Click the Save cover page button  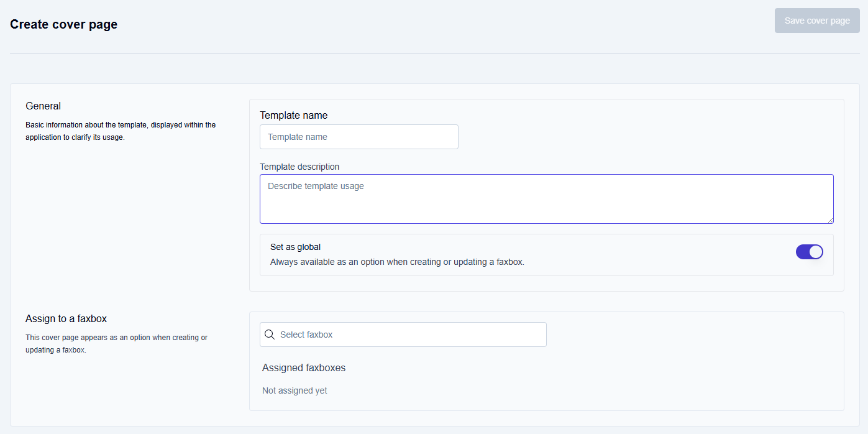[x=816, y=21]
